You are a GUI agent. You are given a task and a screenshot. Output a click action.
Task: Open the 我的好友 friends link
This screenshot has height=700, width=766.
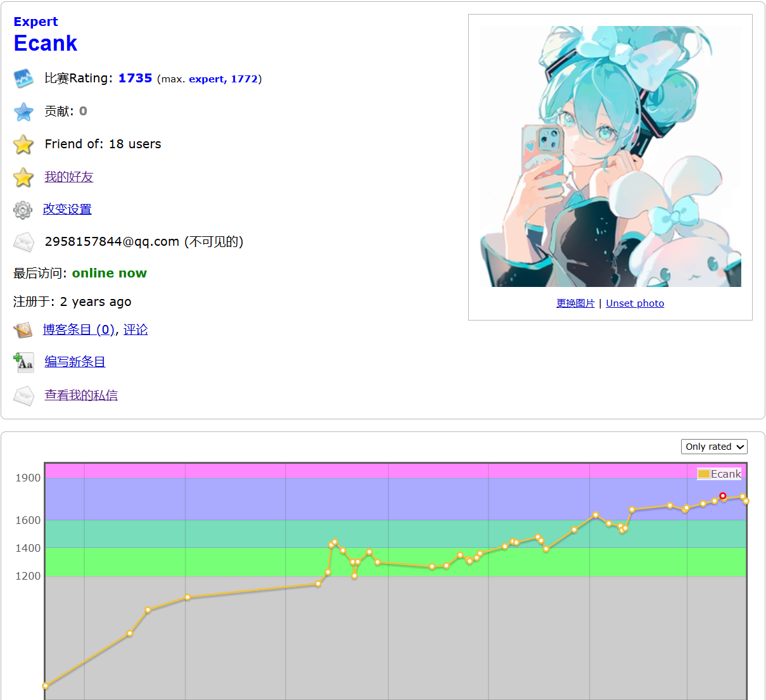click(69, 177)
